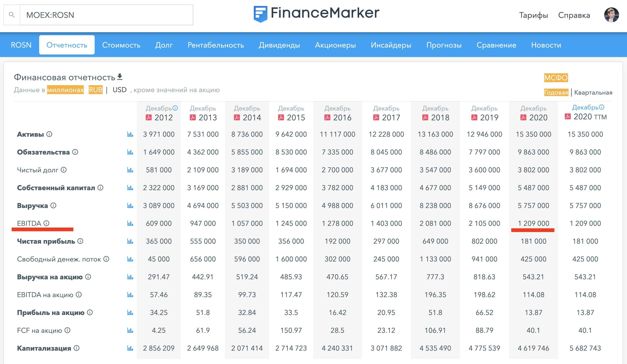Show the chart for Обязательства
Screen dimensions: 627x364
click(x=130, y=152)
